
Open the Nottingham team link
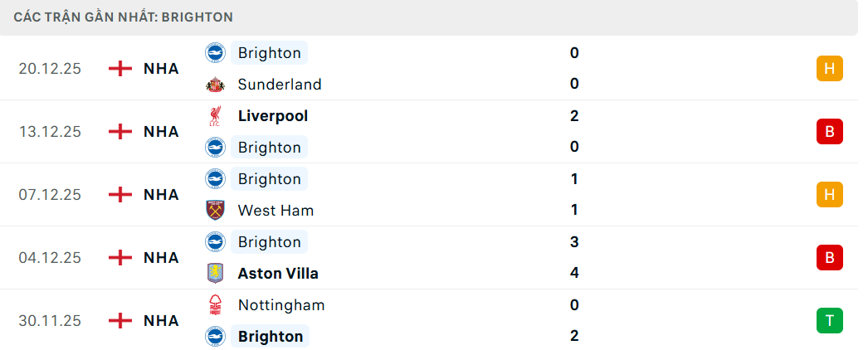click(280, 305)
